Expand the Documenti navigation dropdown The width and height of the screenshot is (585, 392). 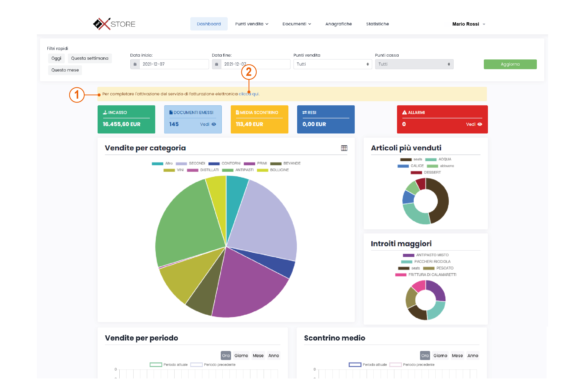(297, 24)
